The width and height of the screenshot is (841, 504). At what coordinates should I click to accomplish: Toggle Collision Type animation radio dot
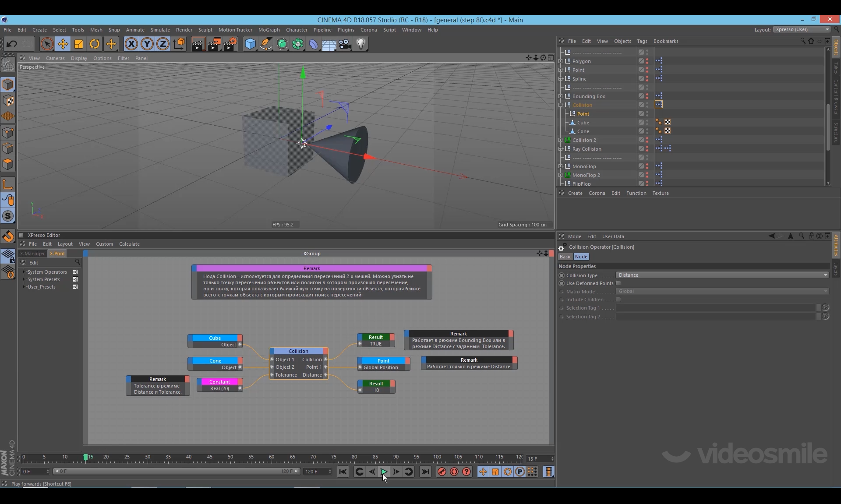[x=562, y=275]
